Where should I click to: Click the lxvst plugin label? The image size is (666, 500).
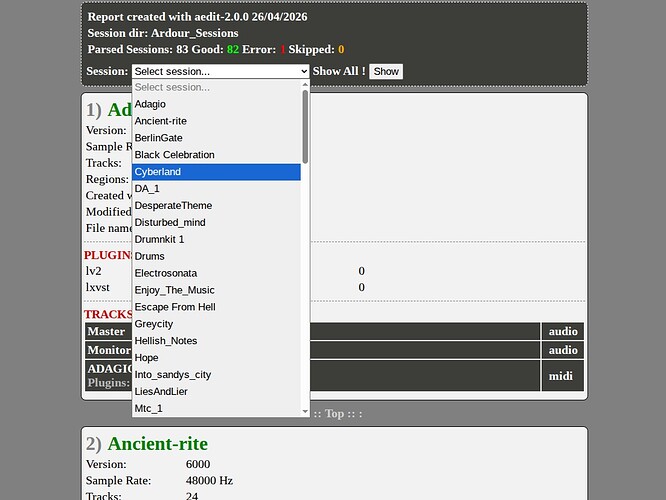tap(98, 288)
